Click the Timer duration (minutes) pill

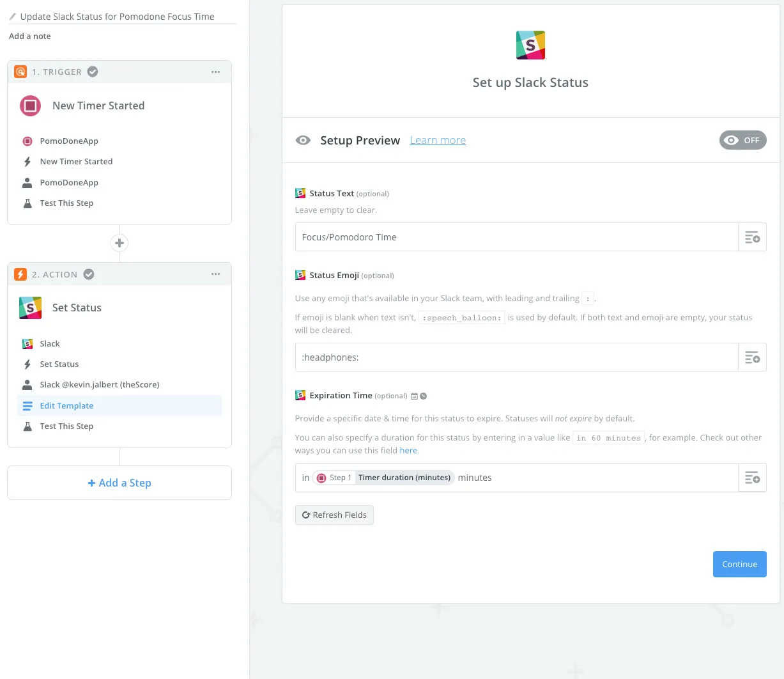point(383,478)
